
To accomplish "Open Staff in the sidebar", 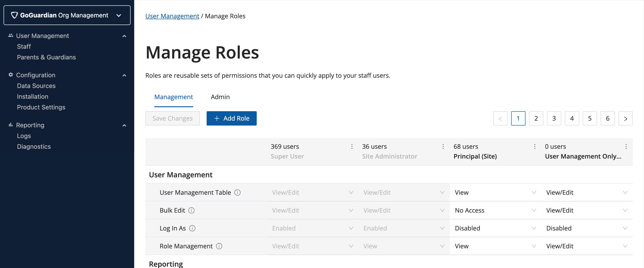I will click(x=24, y=46).
